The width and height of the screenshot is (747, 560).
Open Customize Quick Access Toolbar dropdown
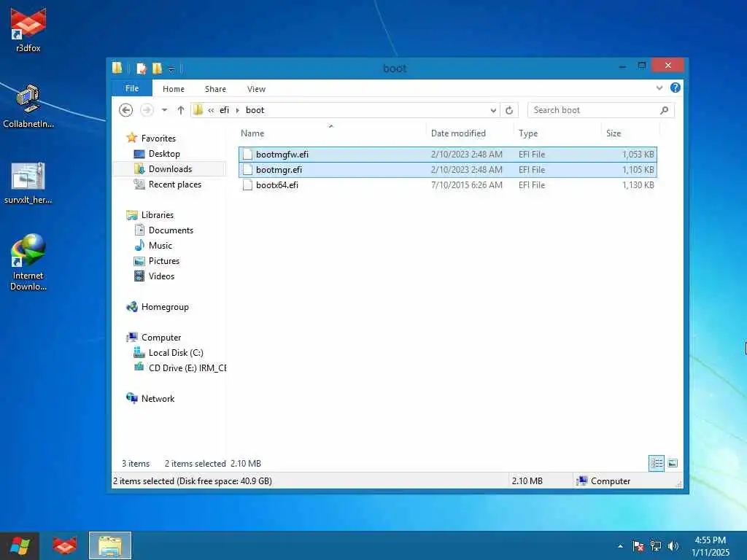(171, 69)
